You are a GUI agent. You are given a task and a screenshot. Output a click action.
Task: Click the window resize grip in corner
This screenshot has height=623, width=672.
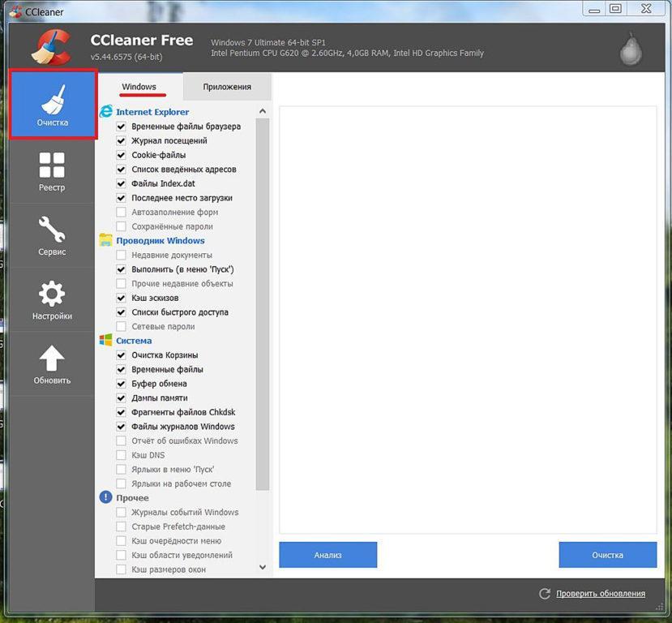[x=659, y=606]
